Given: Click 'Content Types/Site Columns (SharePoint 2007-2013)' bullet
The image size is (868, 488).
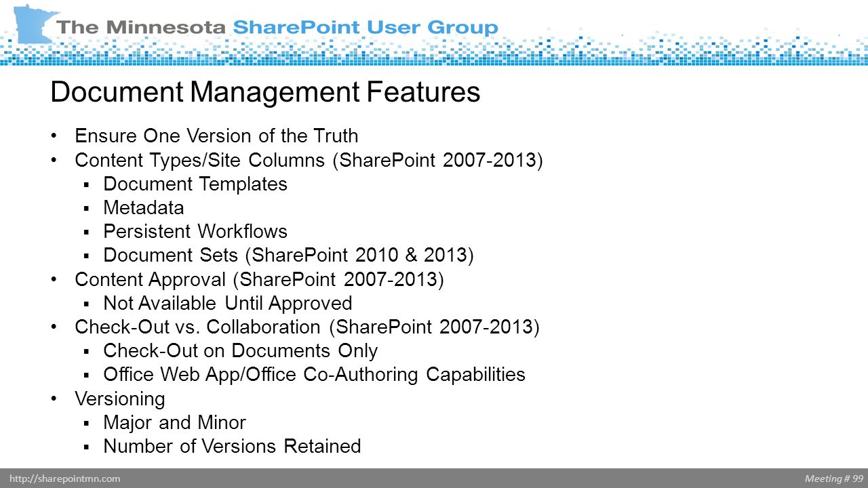Looking at the screenshot, I should coord(309,161).
